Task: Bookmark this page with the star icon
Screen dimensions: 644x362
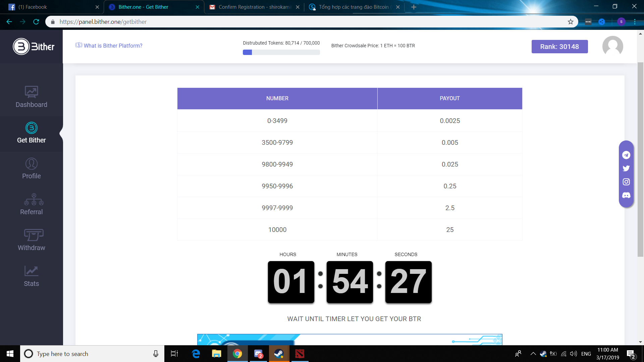Action: point(571,22)
